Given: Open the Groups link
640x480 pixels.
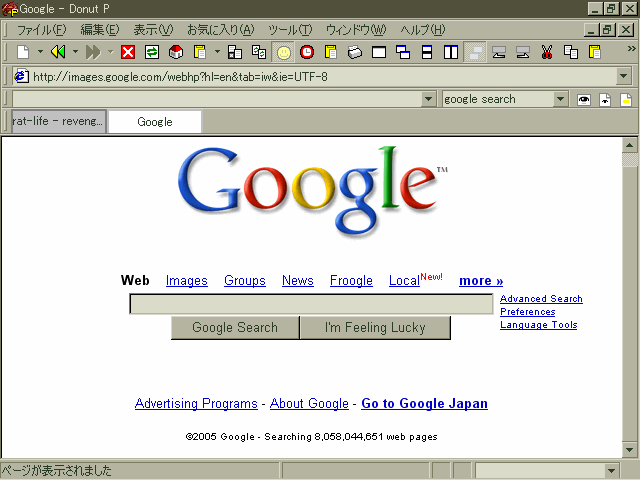Looking at the screenshot, I should pyautogui.click(x=245, y=280).
